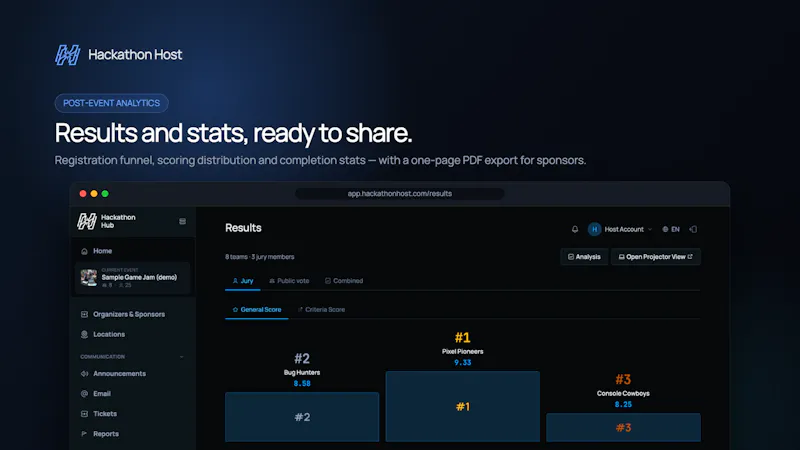Open the Host Account dropdown
This screenshot has width=800, height=450.
(620, 229)
